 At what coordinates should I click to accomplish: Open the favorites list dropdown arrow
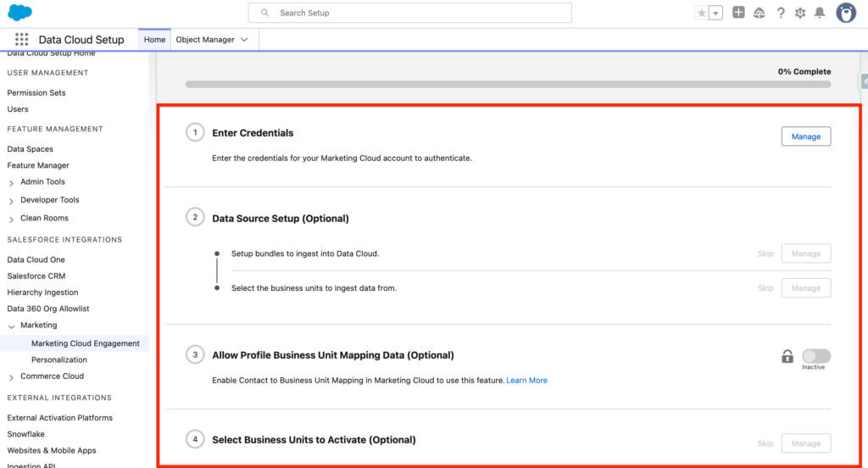coord(716,13)
